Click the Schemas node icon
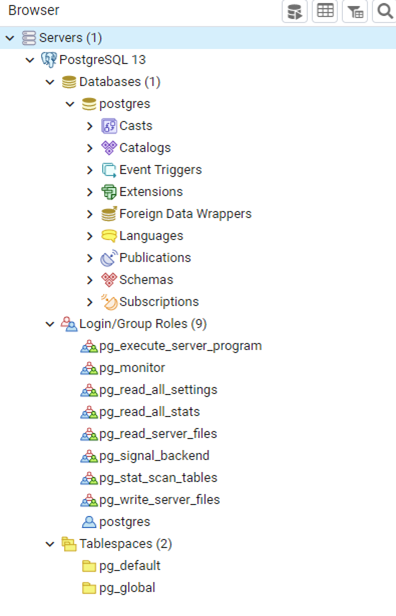The height and width of the screenshot is (616, 396). (109, 280)
